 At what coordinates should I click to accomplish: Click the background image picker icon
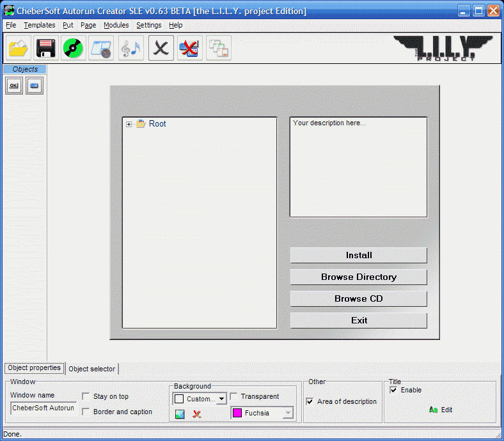coord(180,414)
